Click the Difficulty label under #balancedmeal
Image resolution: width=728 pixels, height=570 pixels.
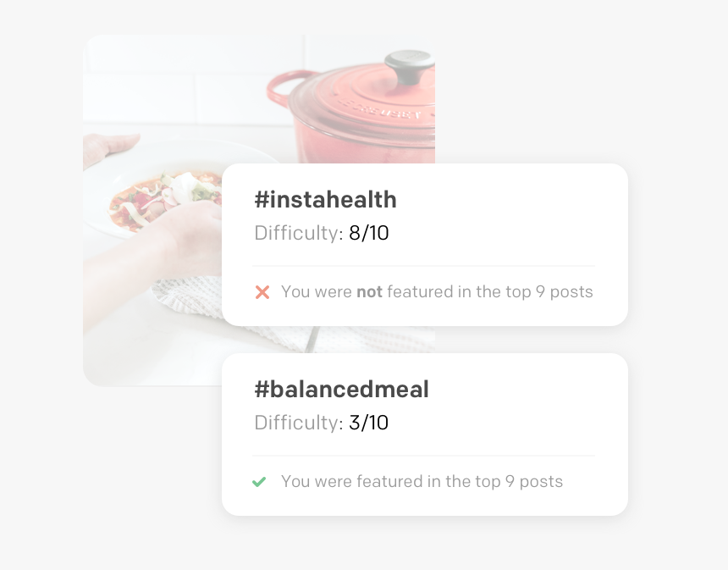299,423
